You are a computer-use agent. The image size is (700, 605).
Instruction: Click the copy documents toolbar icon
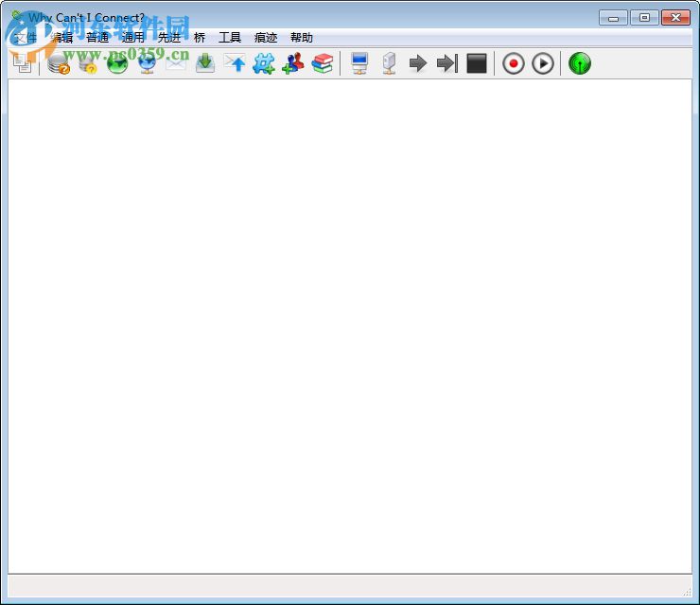[22, 63]
